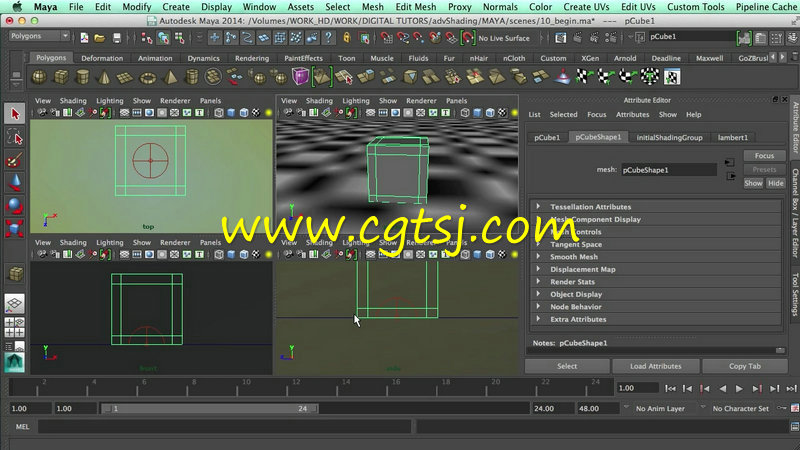Click the lock selection padlock icon
The width and height of the screenshot is (800, 450).
347,38
